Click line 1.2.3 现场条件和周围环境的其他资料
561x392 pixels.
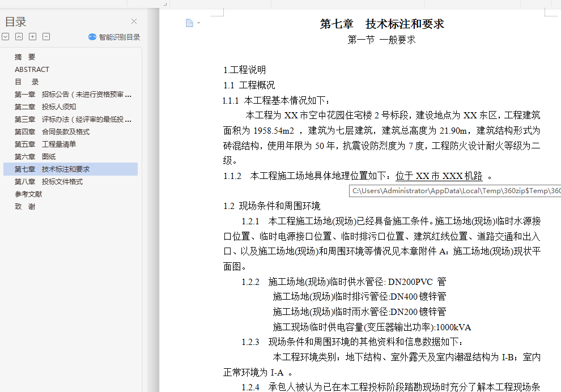tap(352, 342)
